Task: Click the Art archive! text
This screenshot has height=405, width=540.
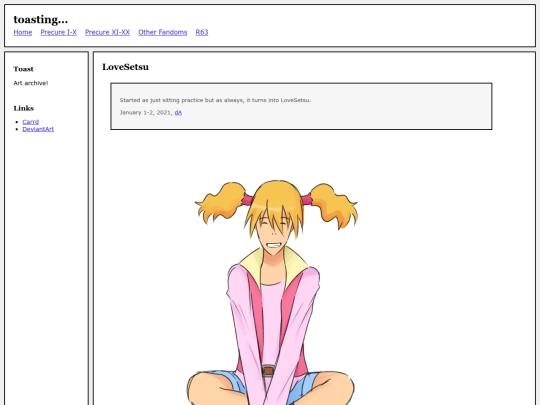Action: [x=31, y=83]
